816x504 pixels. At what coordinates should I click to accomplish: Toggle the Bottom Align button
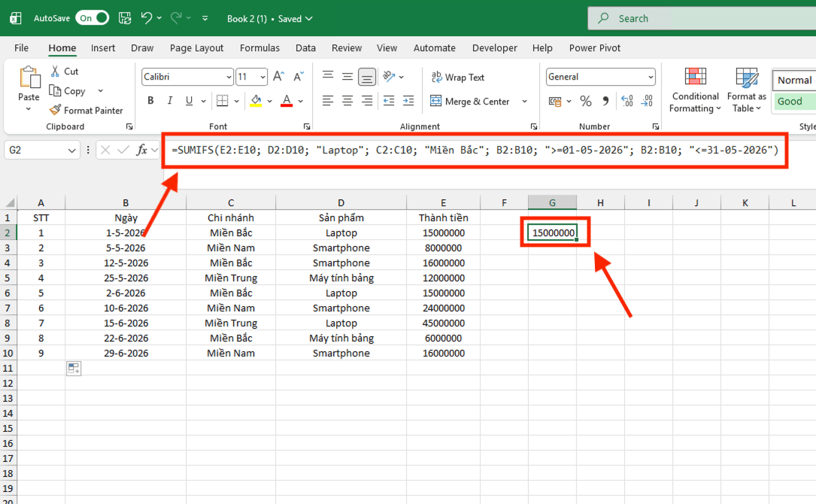367,77
